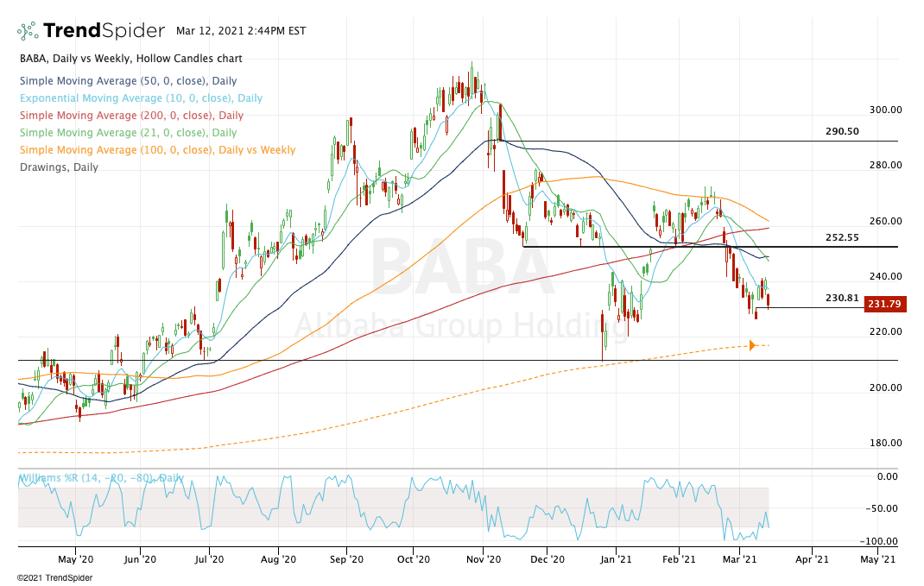Viewport: 924px width, 586px height.
Task: Click the orange Simple Moving Average 100 legend label
Action: pos(156,150)
